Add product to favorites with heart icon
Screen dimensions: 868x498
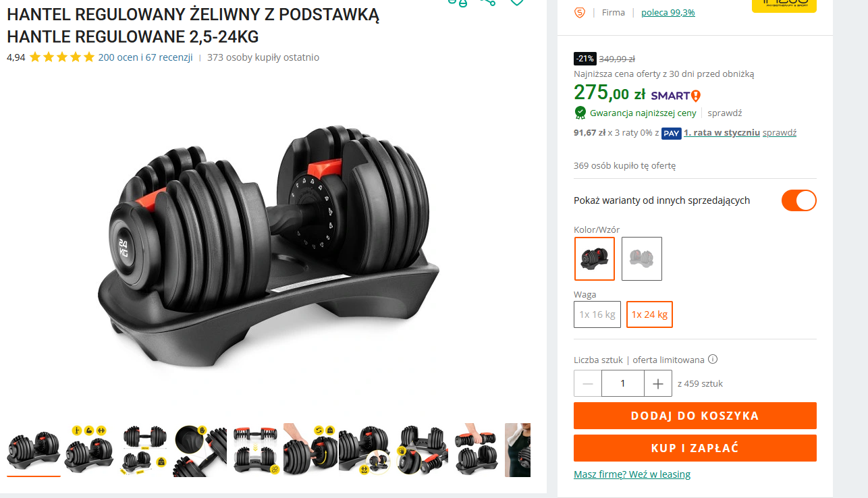(517, 2)
